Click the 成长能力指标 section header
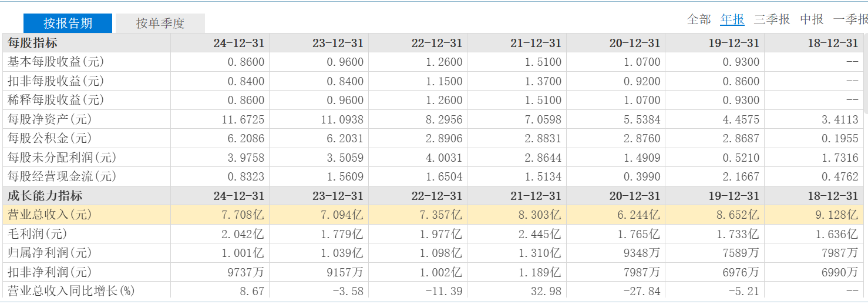The width and height of the screenshot is (868, 304). click(x=45, y=196)
